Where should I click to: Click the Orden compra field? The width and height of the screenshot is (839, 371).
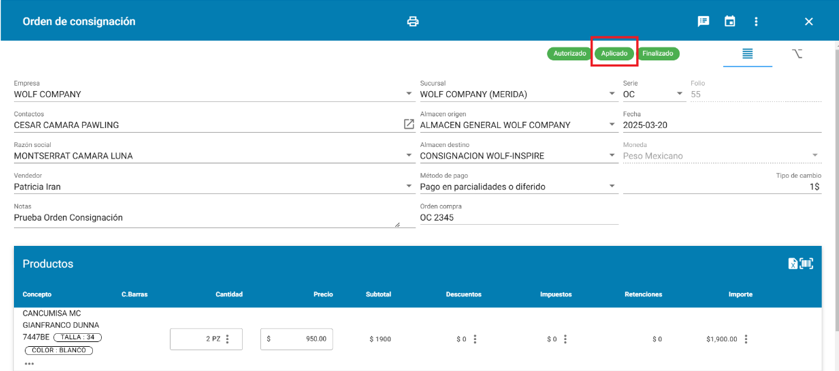519,218
